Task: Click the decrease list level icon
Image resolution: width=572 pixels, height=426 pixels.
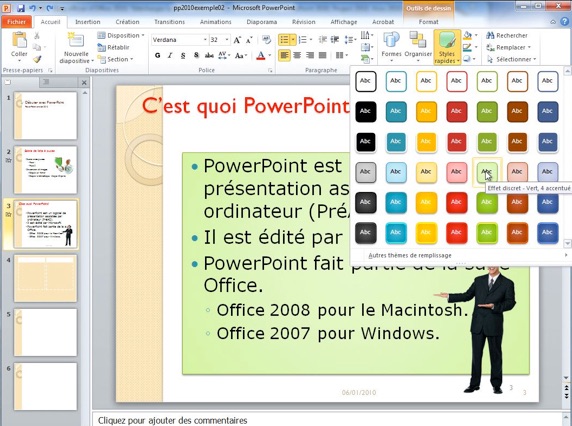Action: point(322,39)
